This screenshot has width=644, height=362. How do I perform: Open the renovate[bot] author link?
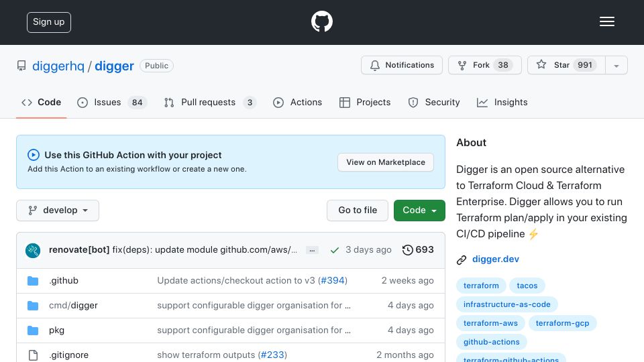click(79, 249)
